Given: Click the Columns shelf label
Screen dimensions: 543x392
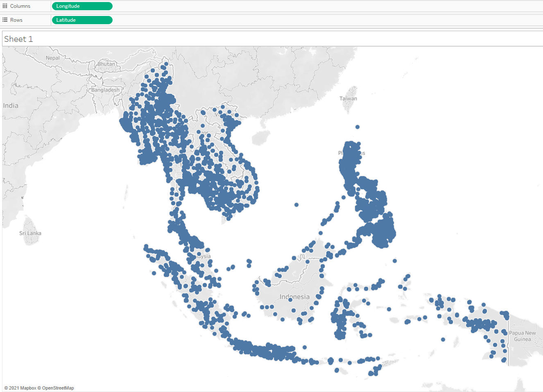Looking at the screenshot, I should [x=20, y=6].
